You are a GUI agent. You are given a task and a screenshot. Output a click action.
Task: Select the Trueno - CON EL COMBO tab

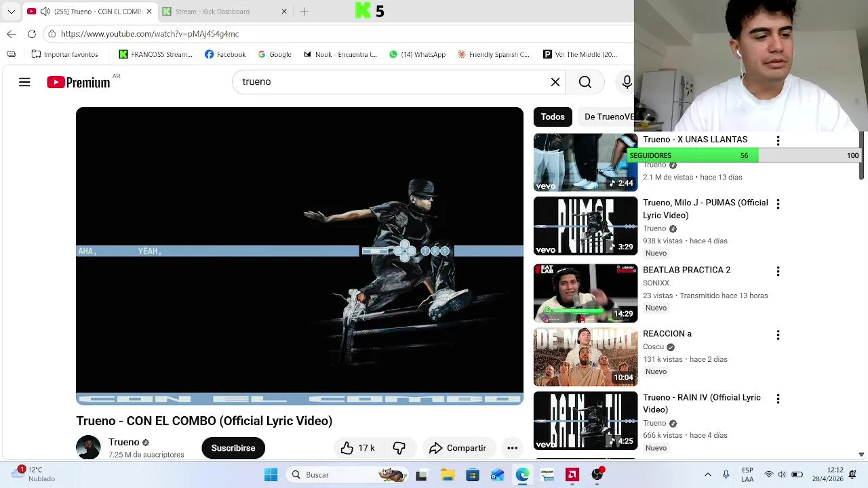(x=90, y=12)
